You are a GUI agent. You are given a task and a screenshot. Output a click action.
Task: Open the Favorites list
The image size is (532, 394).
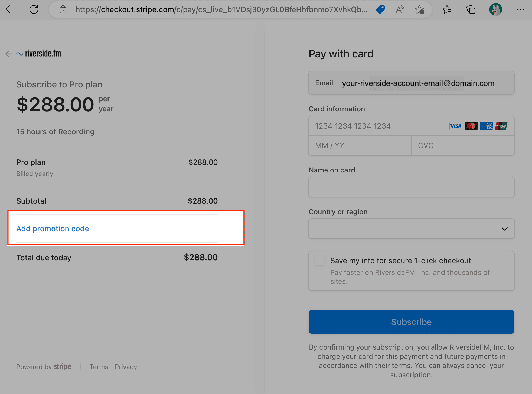pyautogui.click(x=447, y=9)
